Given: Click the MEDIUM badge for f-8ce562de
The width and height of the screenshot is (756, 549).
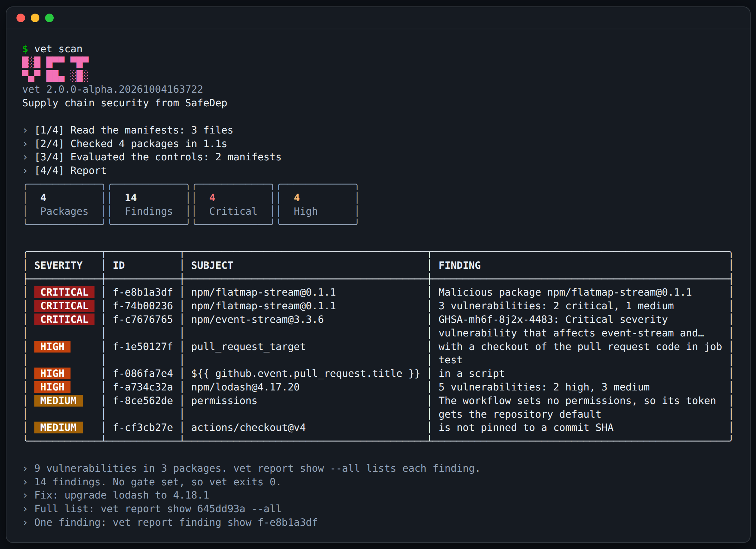Looking at the screenshot, I should pyautogui.click(x=58, y=400).
